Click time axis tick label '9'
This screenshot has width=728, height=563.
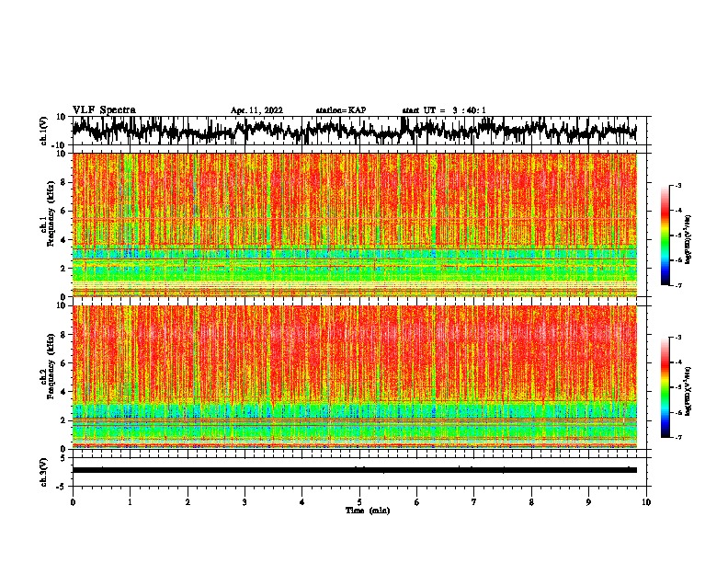[588, 502]
